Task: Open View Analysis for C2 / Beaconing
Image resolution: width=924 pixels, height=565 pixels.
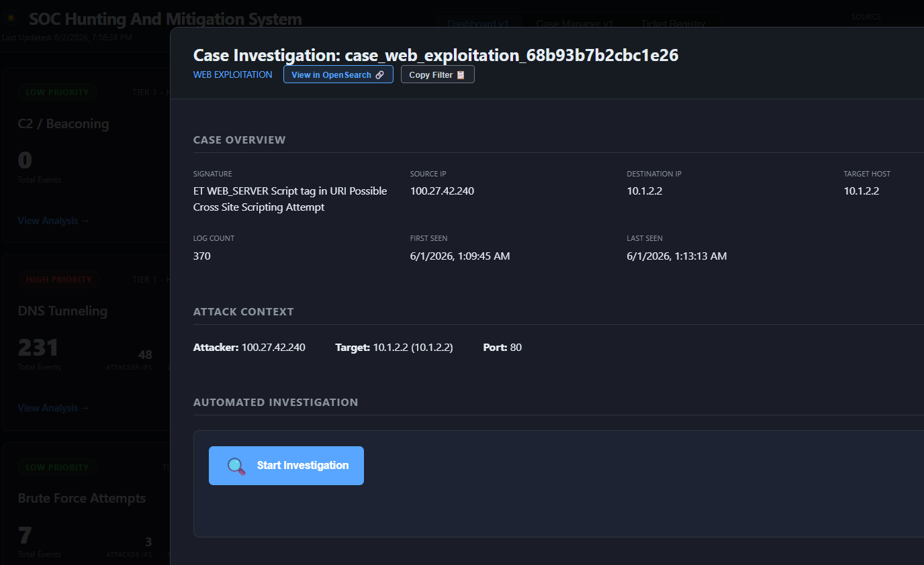Action: [54, 221]
